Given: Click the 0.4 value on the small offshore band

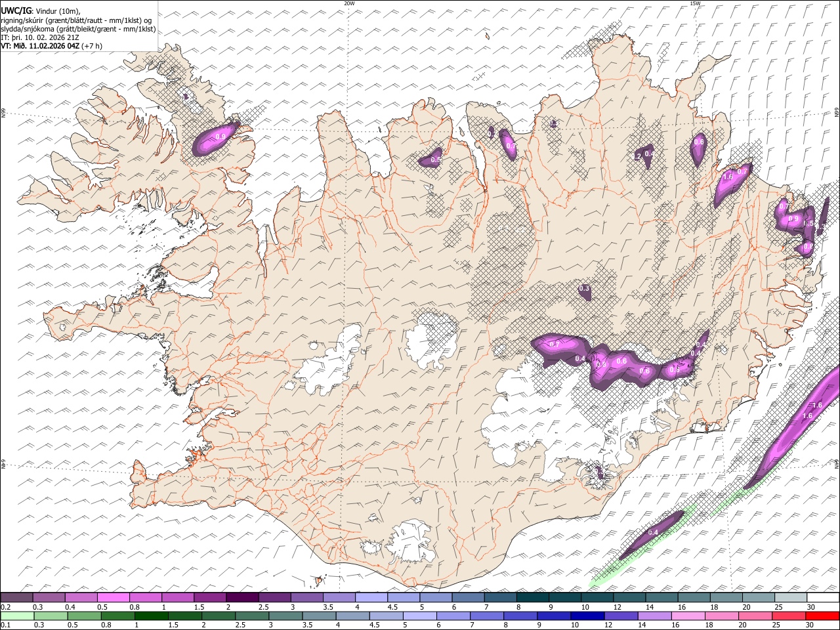Looking at the screenshot, I should pyautogui.click(x=653, y=532).
